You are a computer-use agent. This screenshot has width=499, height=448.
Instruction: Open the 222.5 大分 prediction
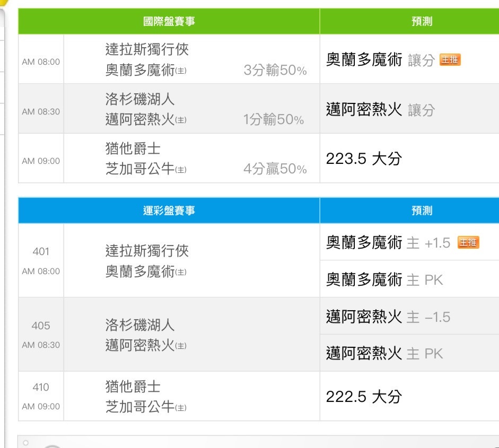(x=364, y=397)
